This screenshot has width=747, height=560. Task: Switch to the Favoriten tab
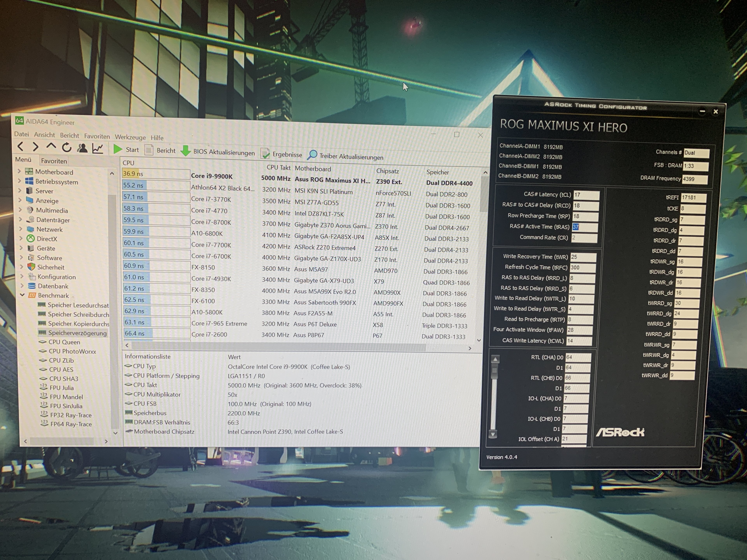[54, 161]
